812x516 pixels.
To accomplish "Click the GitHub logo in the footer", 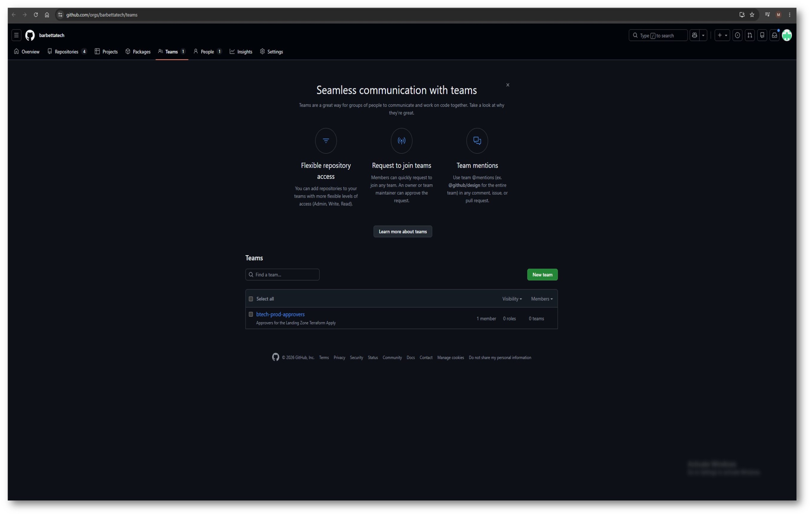I will (276, 357).
